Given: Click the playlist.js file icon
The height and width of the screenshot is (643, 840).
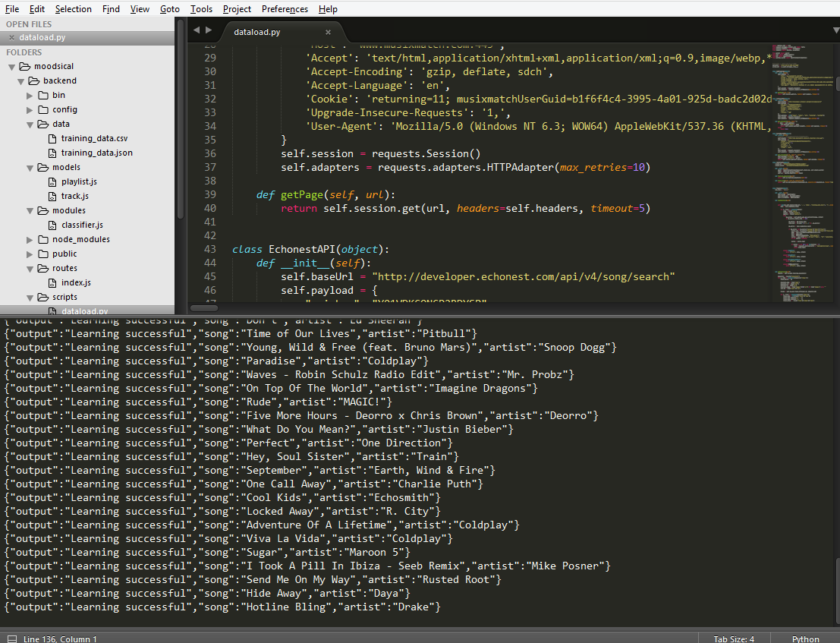Looking at the screenshot, I should coord(52,182).
